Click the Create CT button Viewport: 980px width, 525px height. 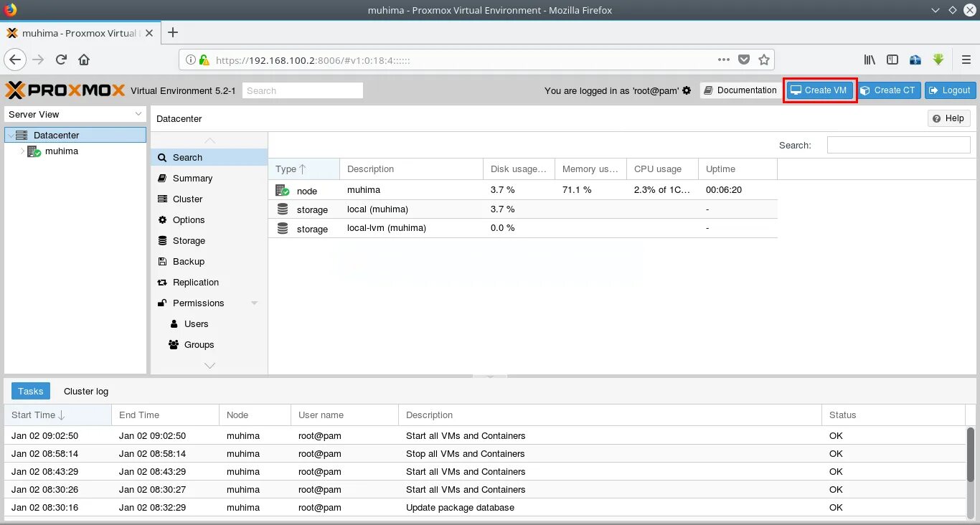click(887, 90)
